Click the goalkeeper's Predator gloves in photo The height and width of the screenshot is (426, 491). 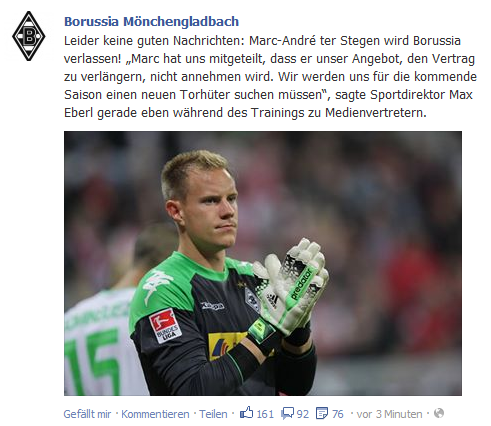[291, 287]
